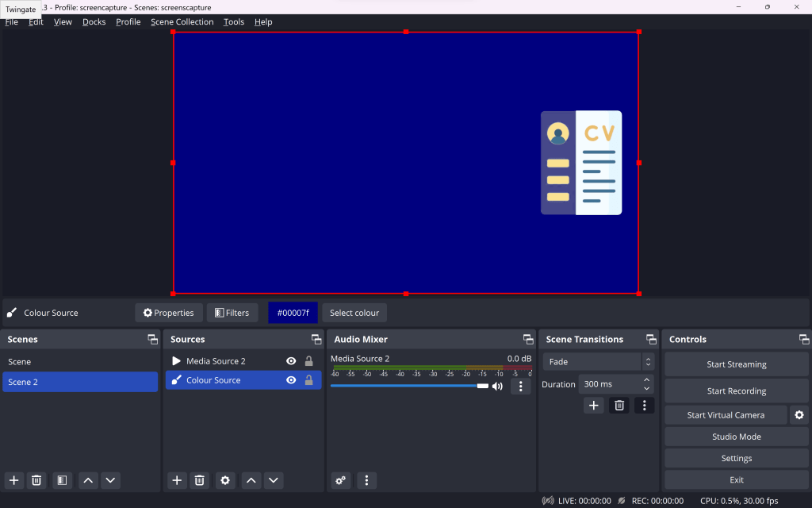812x508 pixels.
Task: Open transition properties three-dots button
Action: (x=644, y=406)
